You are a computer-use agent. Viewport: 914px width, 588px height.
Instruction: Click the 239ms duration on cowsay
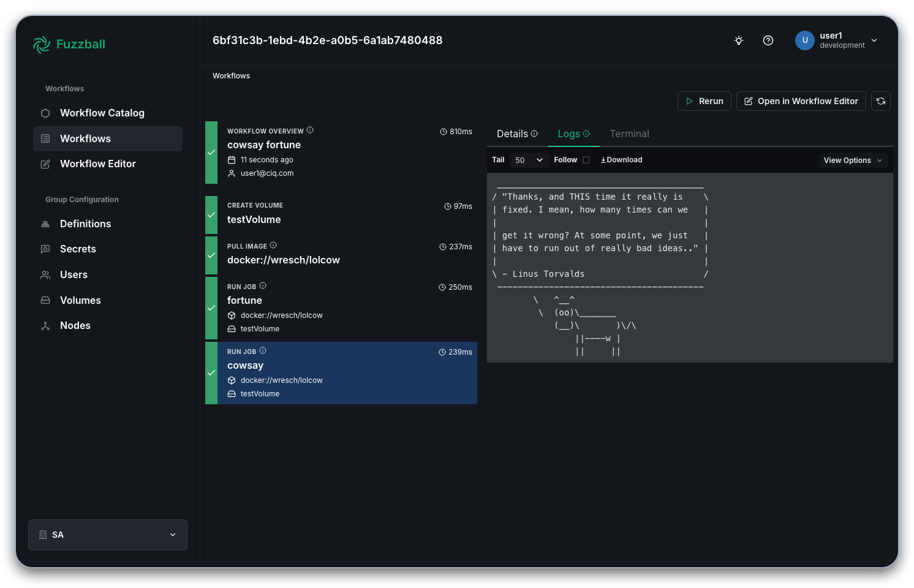coord(460,352)
